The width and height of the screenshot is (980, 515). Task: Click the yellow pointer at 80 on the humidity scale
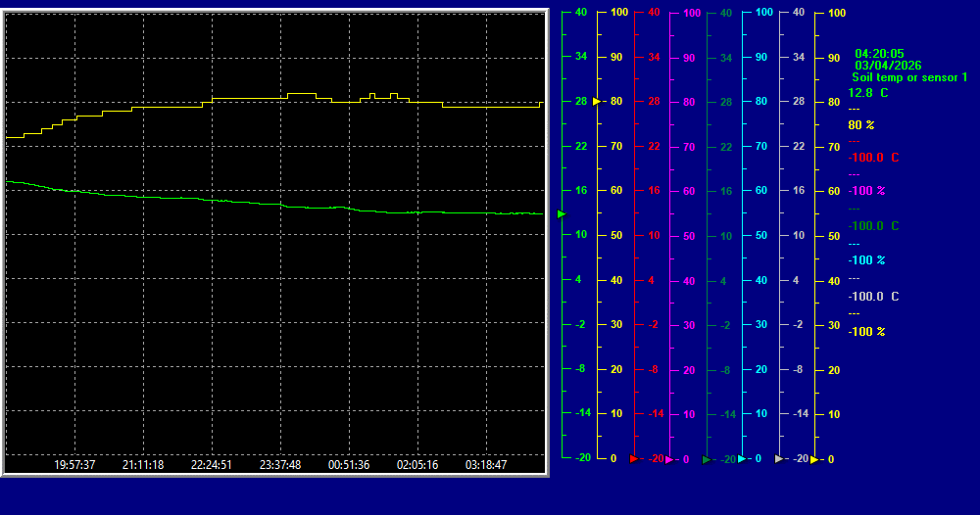coord(597,101)
